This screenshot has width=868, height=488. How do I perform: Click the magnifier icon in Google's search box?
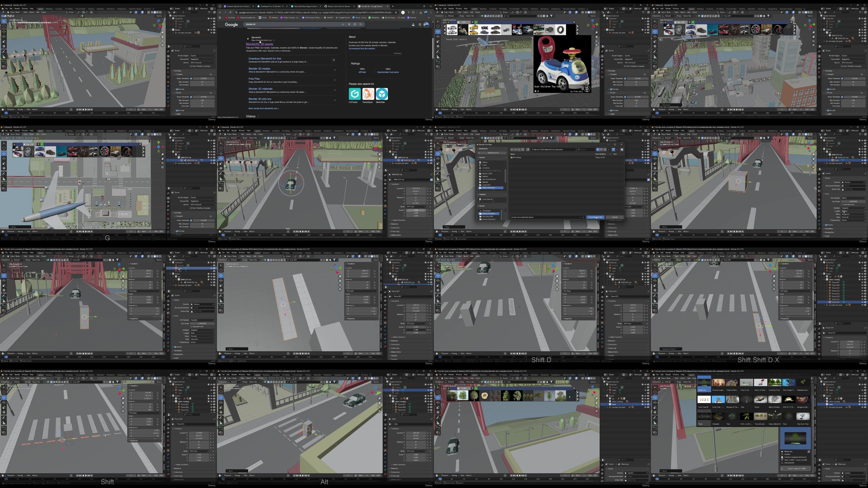click(361, 24)
